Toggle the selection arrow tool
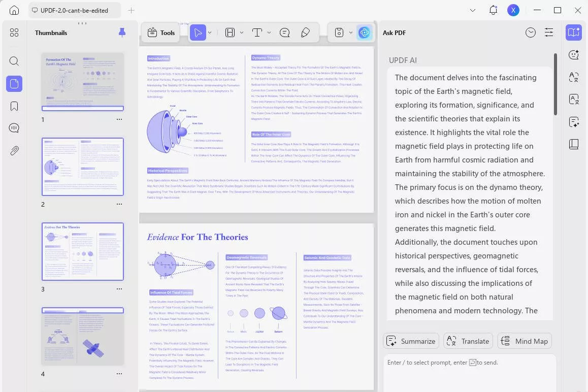Image resolution: width=588 pixels, height=392 pixels. point(199,32)
